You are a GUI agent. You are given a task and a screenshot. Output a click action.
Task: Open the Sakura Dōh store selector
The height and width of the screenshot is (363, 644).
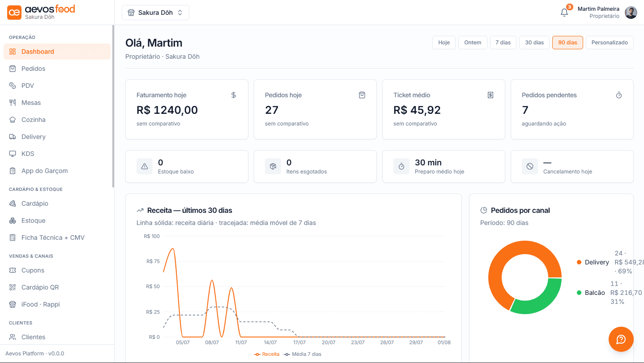click(155, 13)
